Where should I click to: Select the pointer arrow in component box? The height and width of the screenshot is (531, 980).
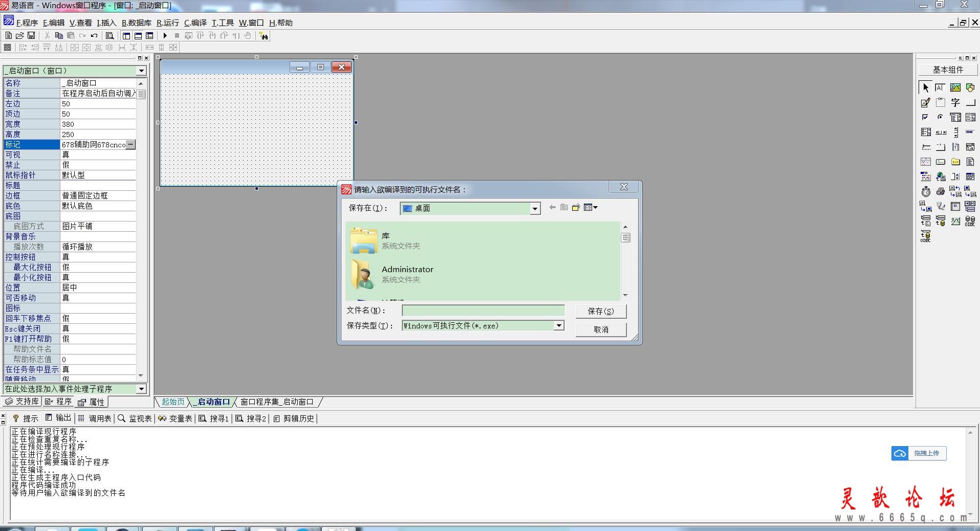click(x=925, y=87)
